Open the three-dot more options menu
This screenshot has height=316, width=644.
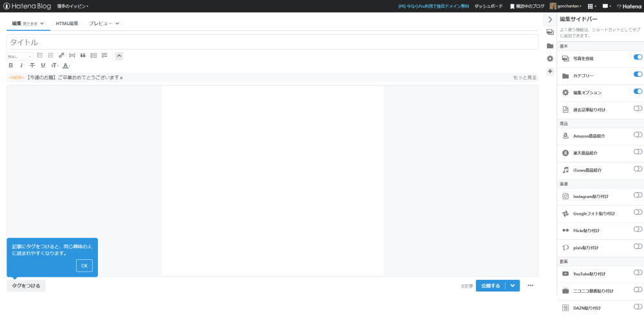[x=530, y=285]
